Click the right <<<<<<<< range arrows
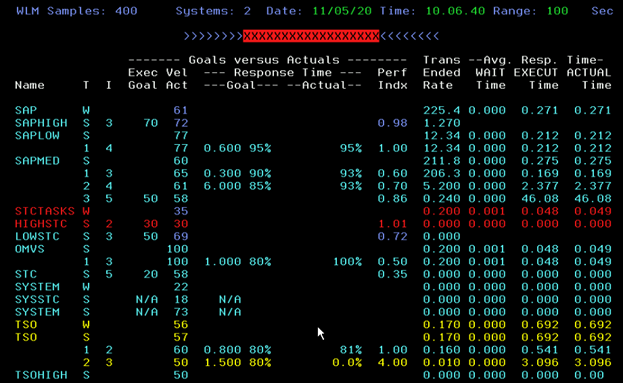Viewport: 623px width, 383px height. [x=409, y=36]
